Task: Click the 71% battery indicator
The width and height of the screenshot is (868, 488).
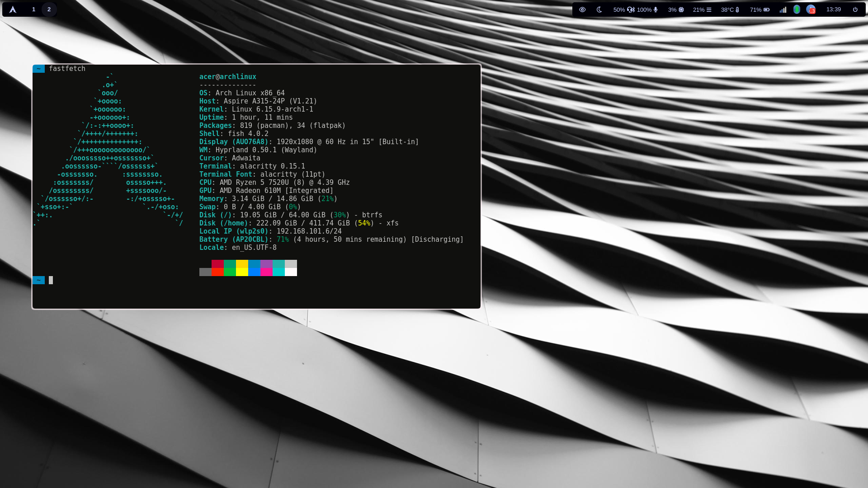Action: 759,9
